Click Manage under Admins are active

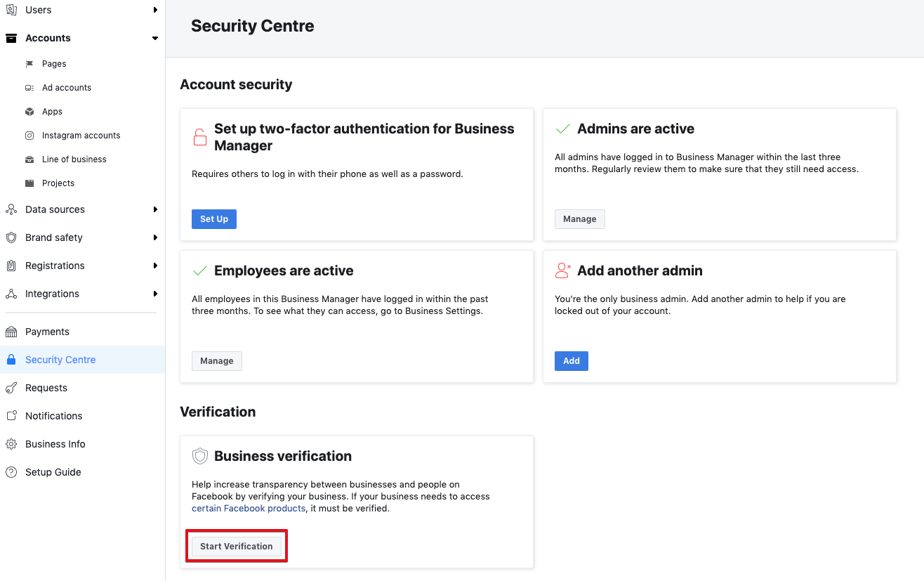[580, 219]
